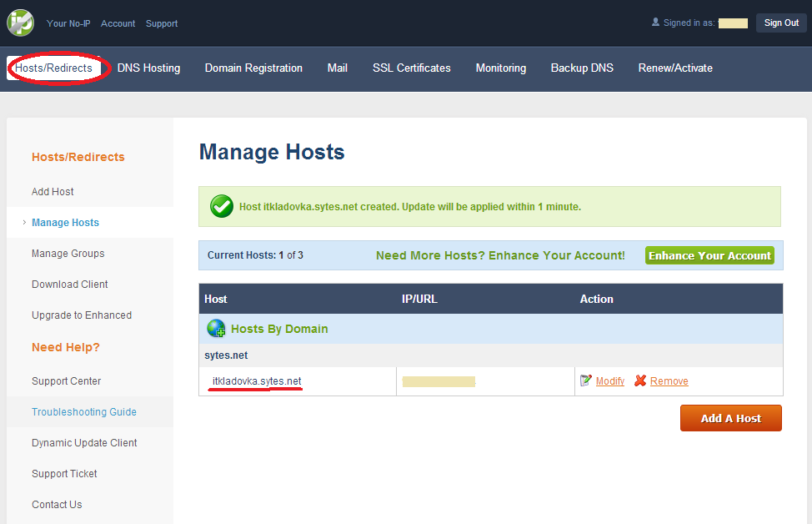Click the Current Hosts: 1 of 3 text
This screenshot has height=524, width=812.
pos(255,255)
